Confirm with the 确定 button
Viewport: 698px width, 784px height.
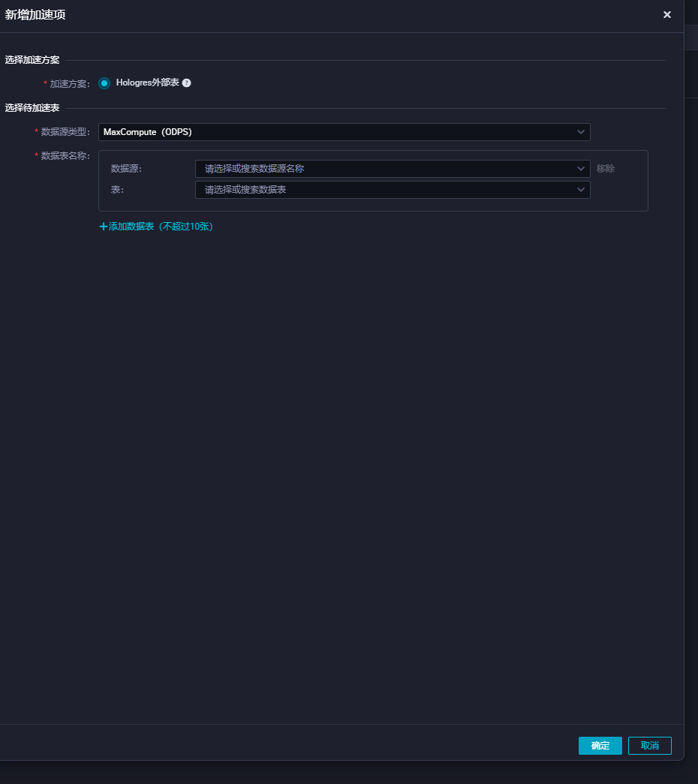[600, 746]
